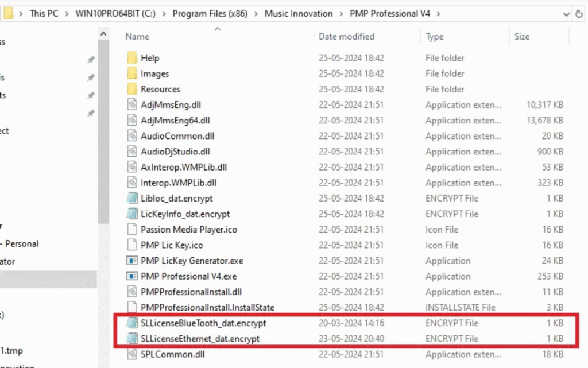Go to WIN10PRO64BIT (C:) breadcrumb
This screenshot has height=368, width=588.
pyautogui.click(x=115, y=13)
